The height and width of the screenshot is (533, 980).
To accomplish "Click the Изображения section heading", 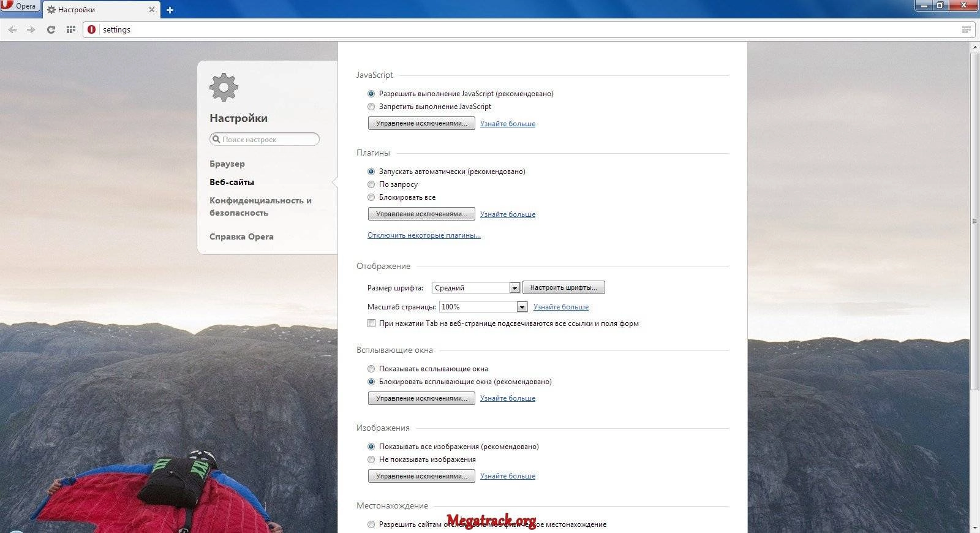I will click(383, 428).
